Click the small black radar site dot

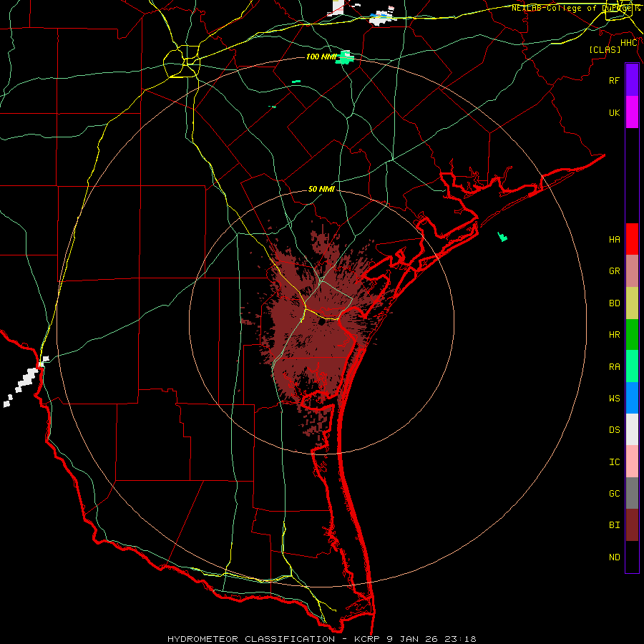click(x=321, y=323)
